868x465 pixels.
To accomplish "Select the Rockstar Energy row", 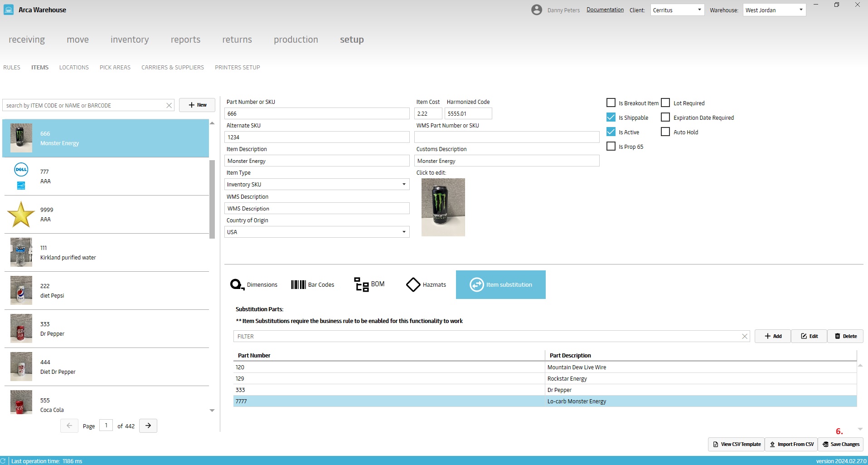I will (545, 378).
